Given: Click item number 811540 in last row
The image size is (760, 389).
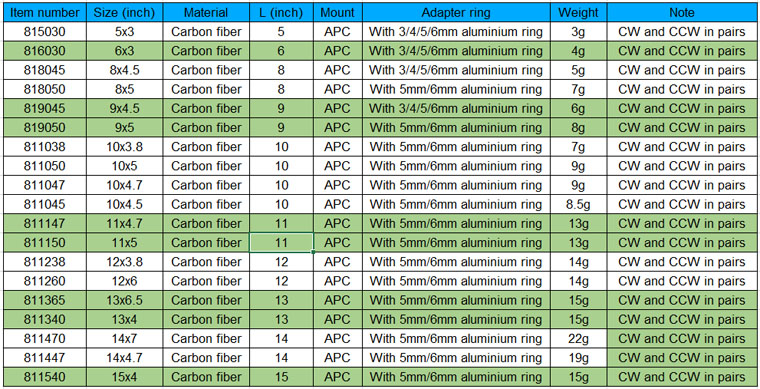Looking at the screenshot, I should coord(45,377).
